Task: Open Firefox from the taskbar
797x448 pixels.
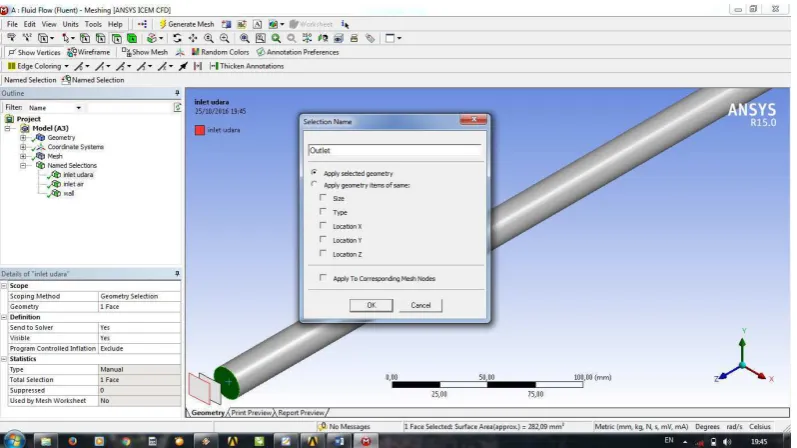Action: 72,441
